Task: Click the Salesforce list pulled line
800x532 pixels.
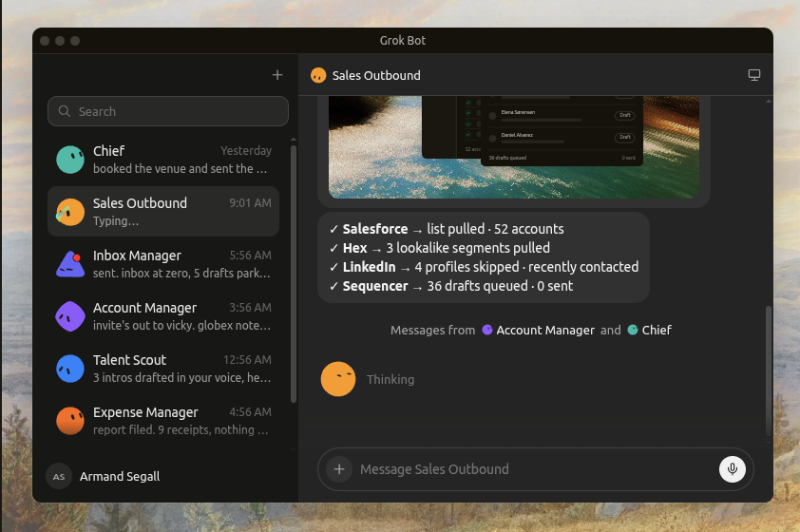Action: [x=447, y=229]
